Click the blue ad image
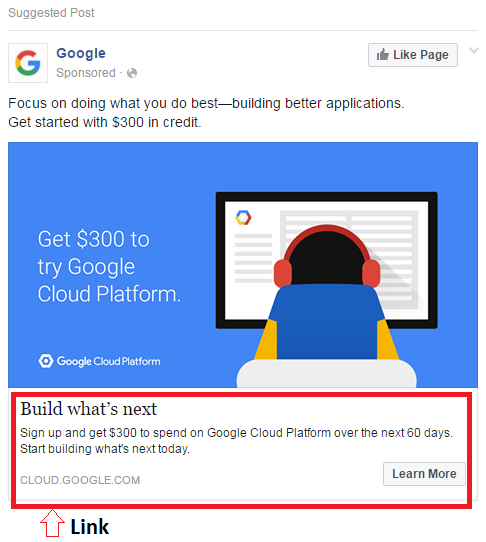This screenshot has width=486, height=542. click(243, 265)
